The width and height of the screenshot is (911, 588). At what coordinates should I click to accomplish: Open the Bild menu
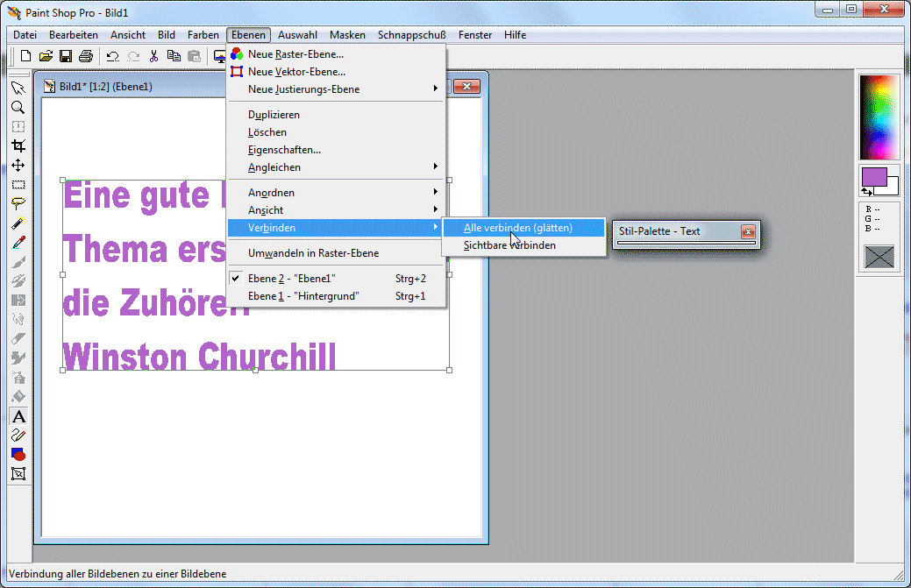coord(167,35)
